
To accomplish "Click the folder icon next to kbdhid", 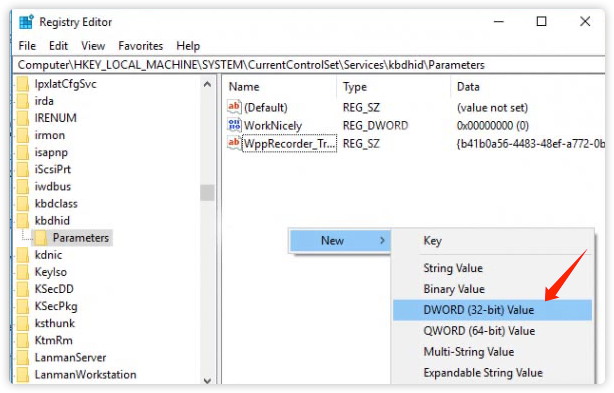I will click(23, 221).
